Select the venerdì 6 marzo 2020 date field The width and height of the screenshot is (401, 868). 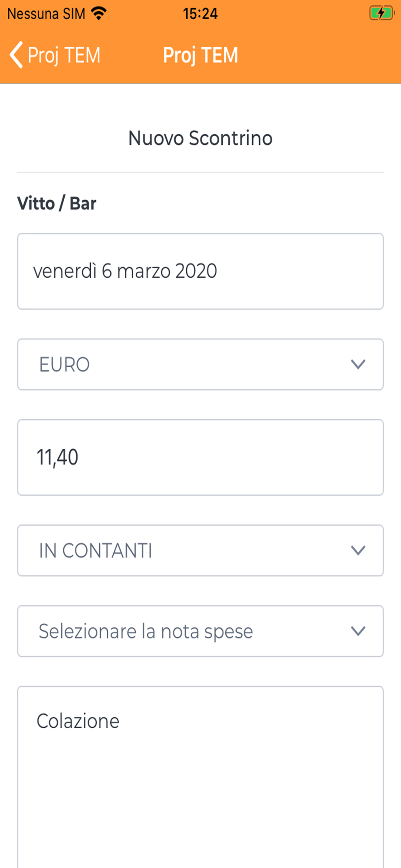click(x=200, y=271)
